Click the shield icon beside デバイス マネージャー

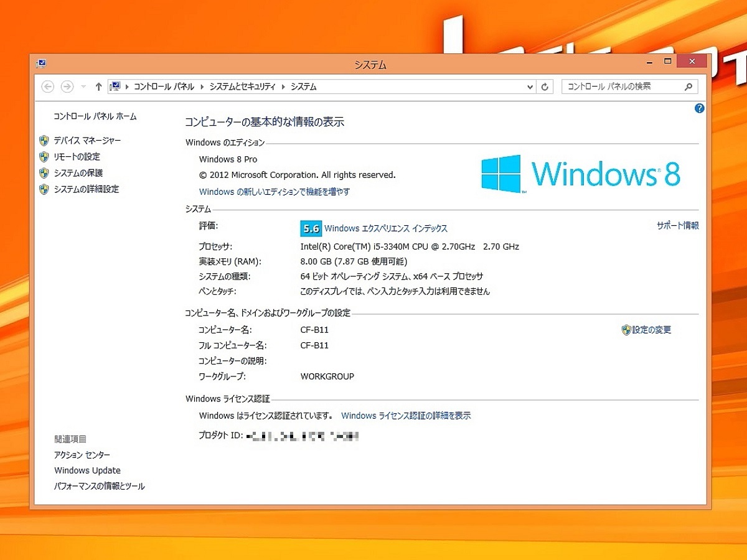44,141
